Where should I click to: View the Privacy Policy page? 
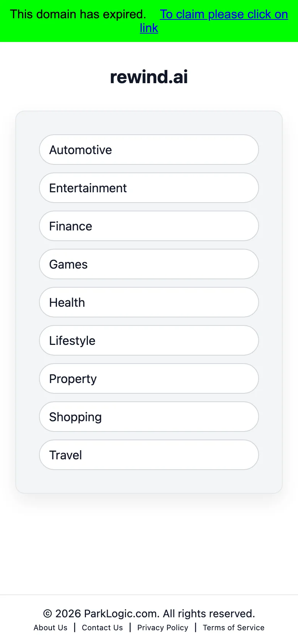(163, 628)
